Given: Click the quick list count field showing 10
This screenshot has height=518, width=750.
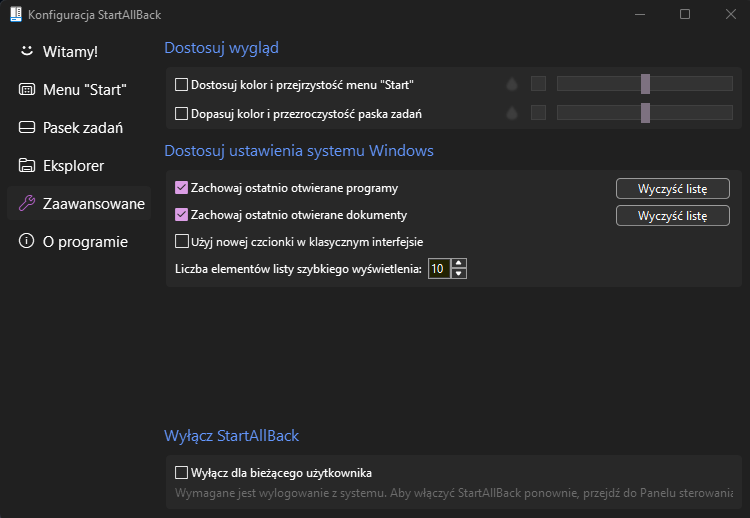Looking at the screenshot, I should pyautogui.click(x=439, y=268).
